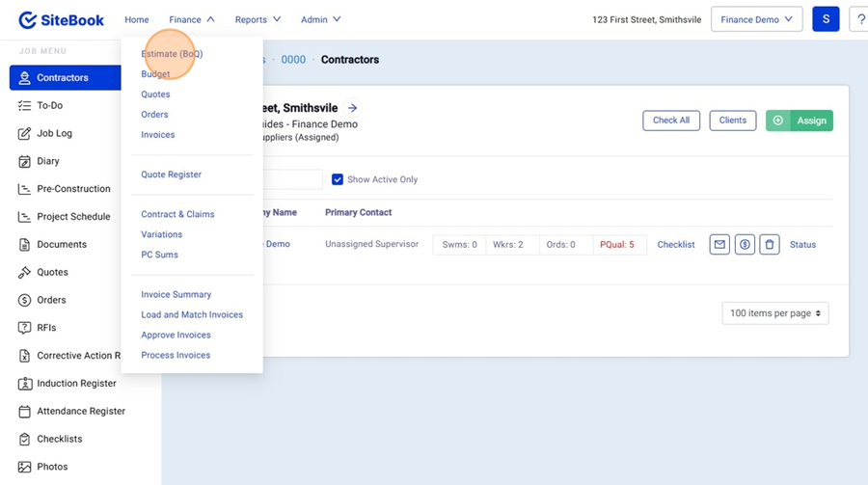
Task: Choose Quote Register in Finance menu
Action: [171, 175]
